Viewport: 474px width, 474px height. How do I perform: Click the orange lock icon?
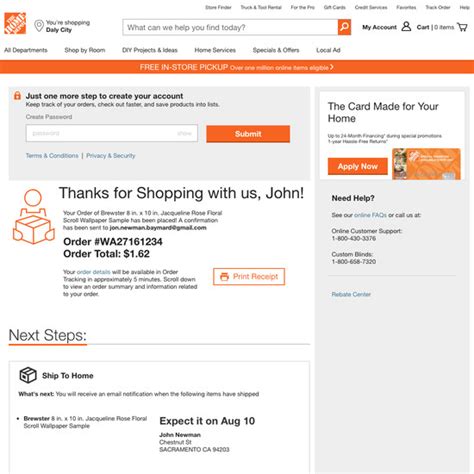tap(17, 96)
